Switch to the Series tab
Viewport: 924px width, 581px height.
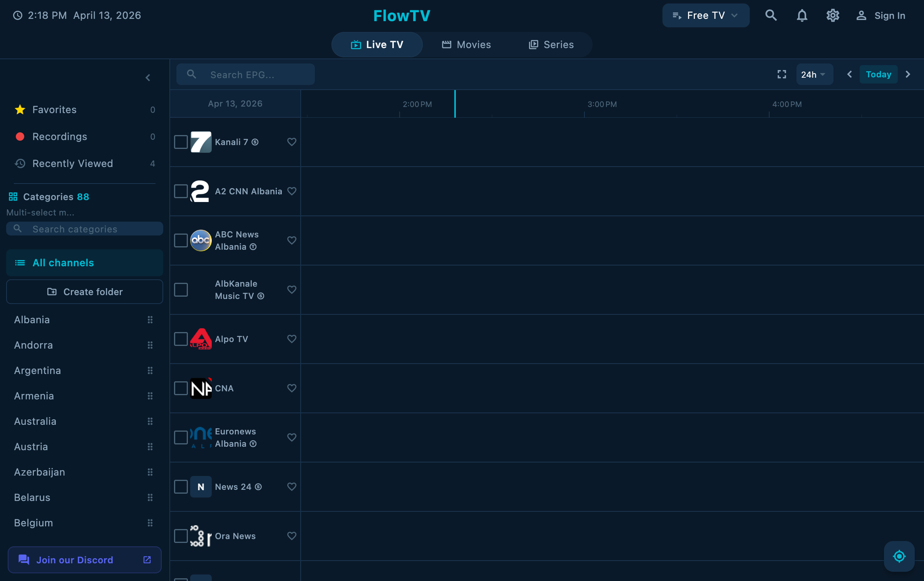[x=551, y=44]
